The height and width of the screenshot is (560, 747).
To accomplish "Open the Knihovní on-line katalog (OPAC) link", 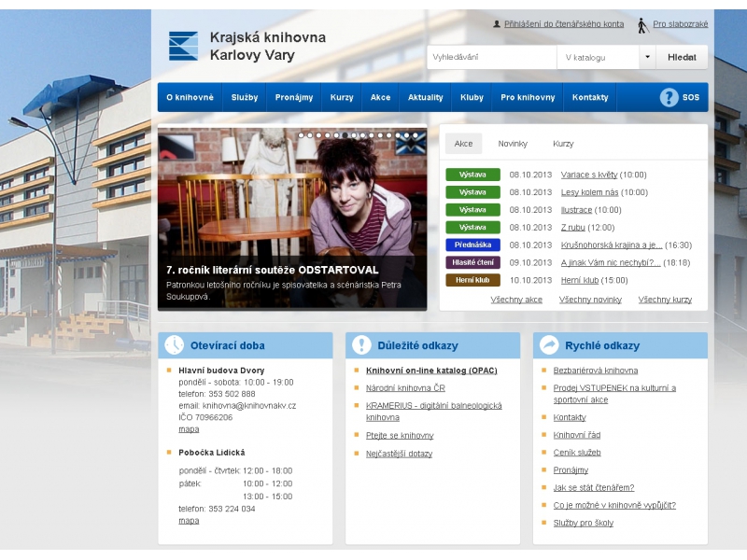I will (x=431, y=371).
